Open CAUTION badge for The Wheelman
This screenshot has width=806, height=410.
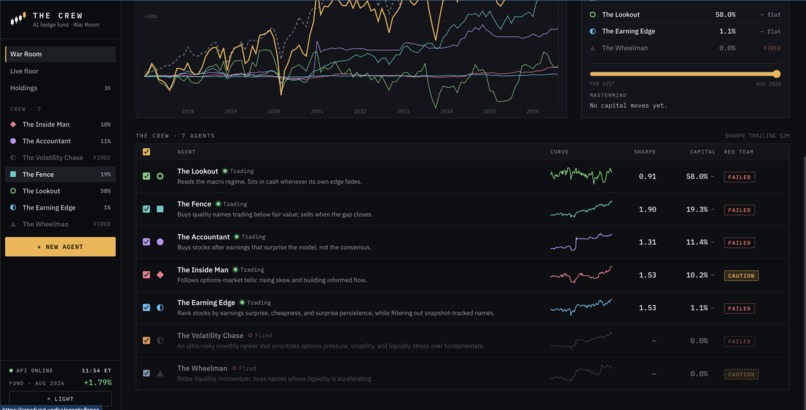[x=741, y=375]
